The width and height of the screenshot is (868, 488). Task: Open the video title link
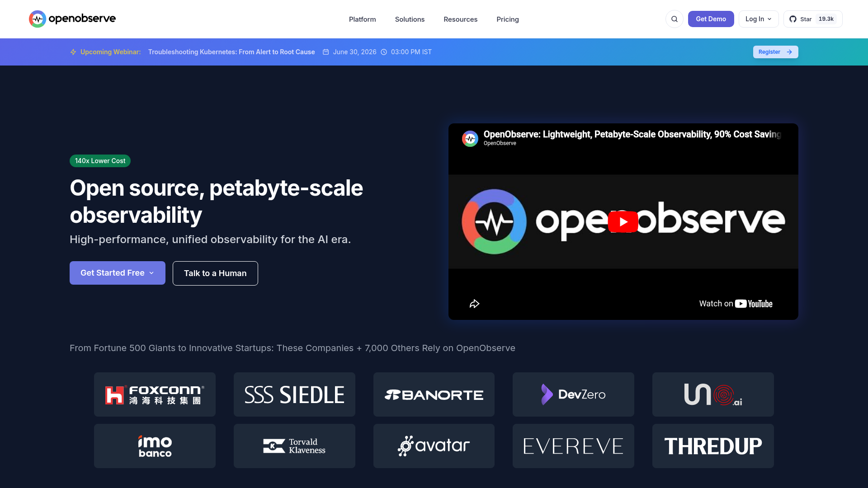[632, 134]
